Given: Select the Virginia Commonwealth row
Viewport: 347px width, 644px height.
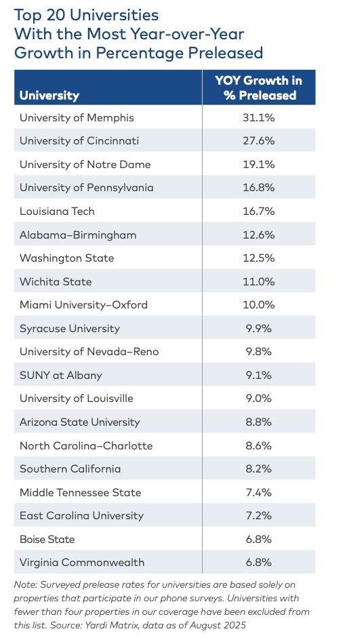Looking at the screenshot, I should tap(165, 562).
